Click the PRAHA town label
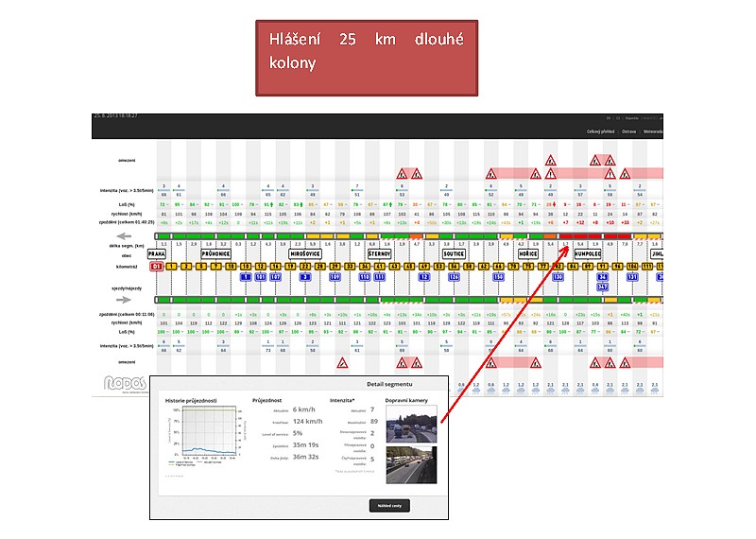Image resolution: width=756 pixels, height=539 pixels. pos(157,253)
